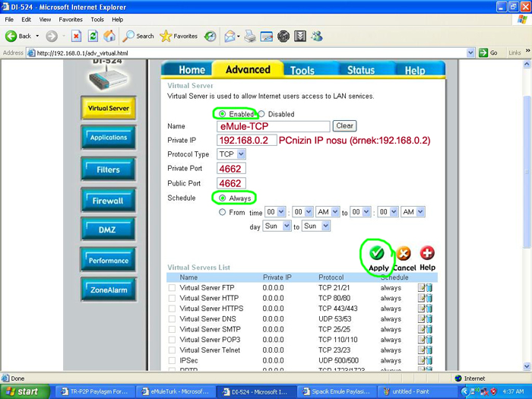Edit the Virtual Server POP3 entry icon

(421, 340)
